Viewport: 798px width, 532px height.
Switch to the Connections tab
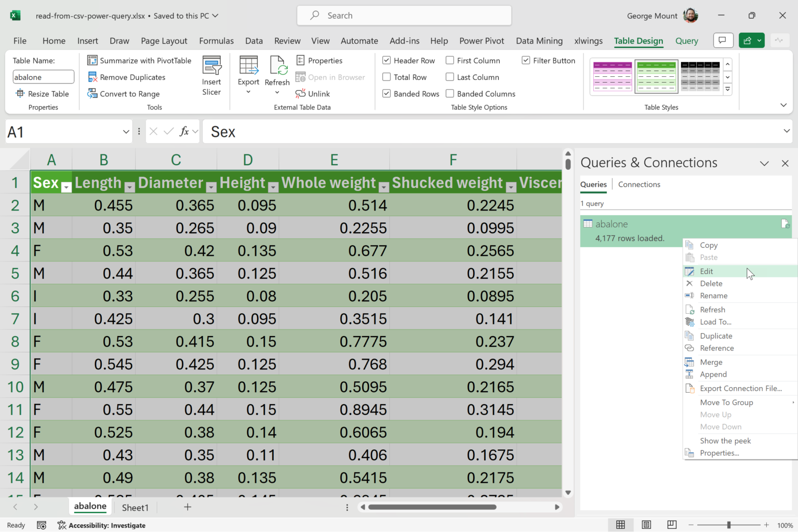click(639, 184)
